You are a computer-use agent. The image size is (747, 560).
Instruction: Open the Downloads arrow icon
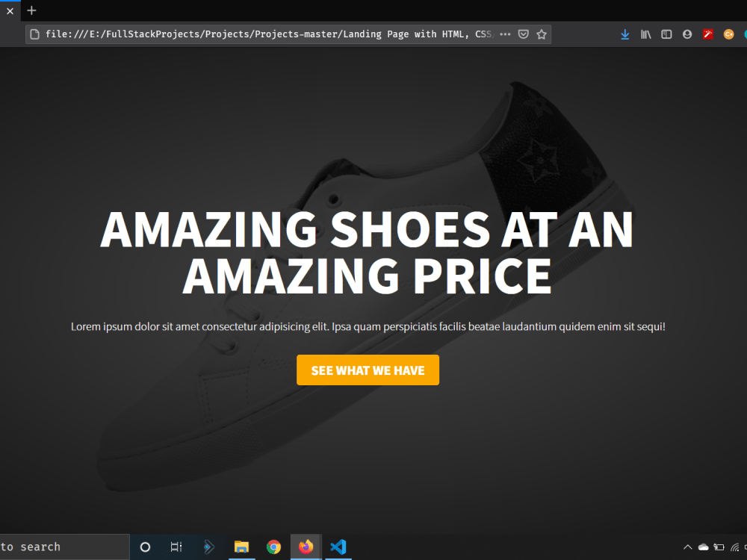pos(625,34)
